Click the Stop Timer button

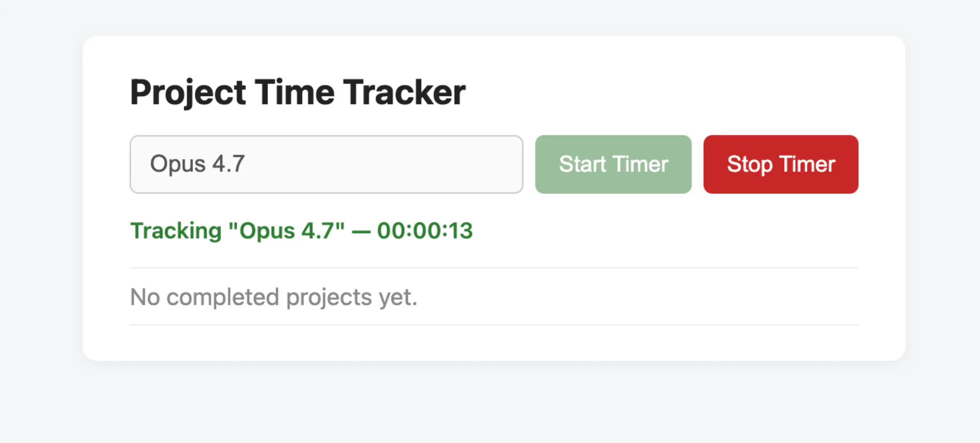[780, 164]
